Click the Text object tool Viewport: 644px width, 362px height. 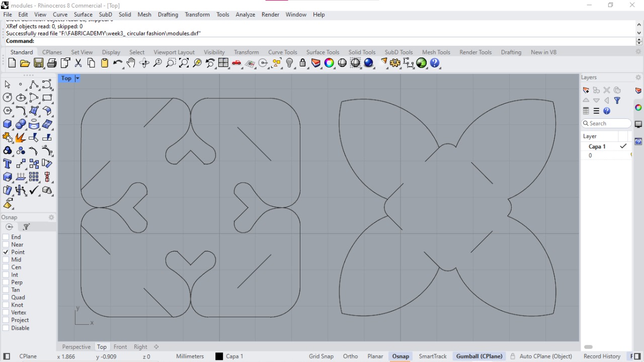point(8,164)
